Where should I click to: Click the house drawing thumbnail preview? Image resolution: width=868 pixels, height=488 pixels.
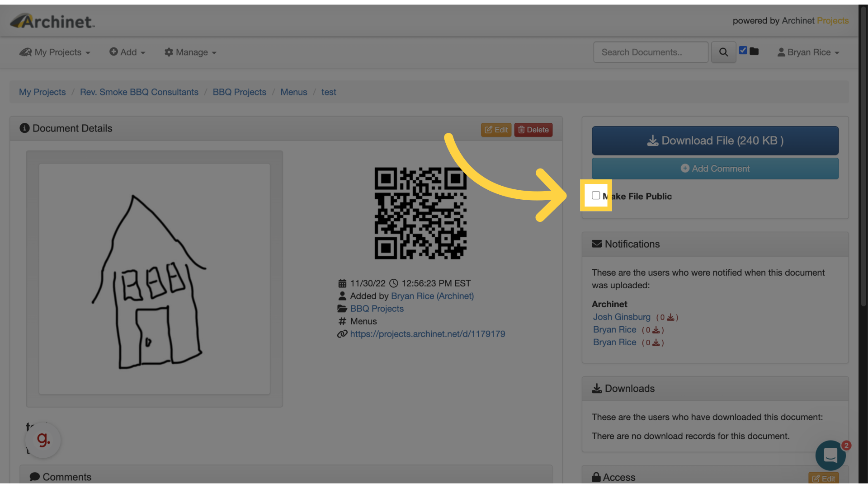(x=154, y=279)
